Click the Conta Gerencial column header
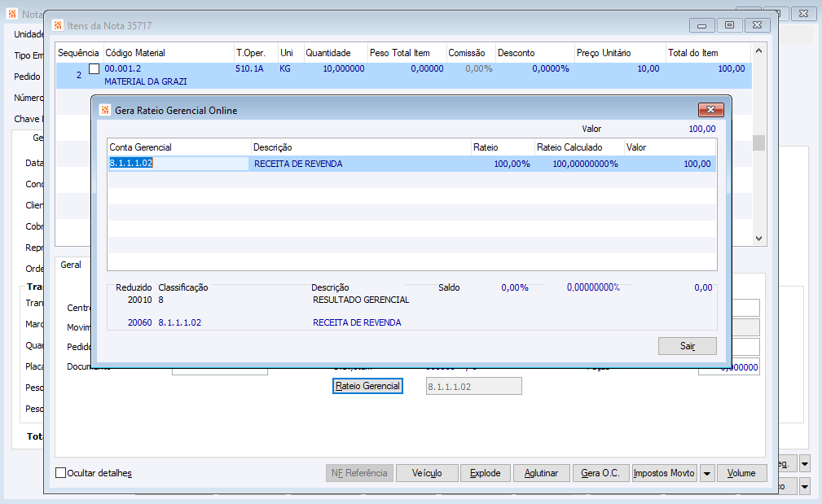 (x=179, y=147)
